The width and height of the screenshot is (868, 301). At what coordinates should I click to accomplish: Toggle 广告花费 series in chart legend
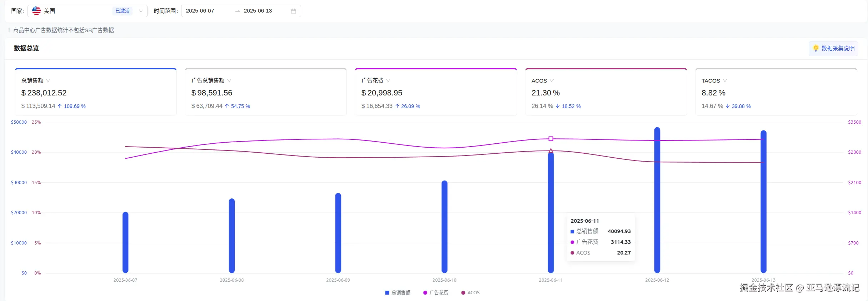435,292
